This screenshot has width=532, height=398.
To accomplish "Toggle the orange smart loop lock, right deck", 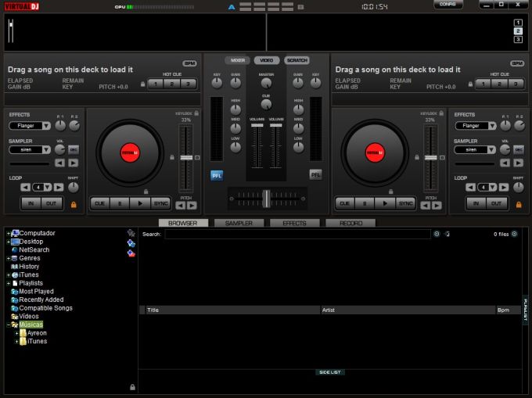I will pyautogui.click(x=519, y=204).
